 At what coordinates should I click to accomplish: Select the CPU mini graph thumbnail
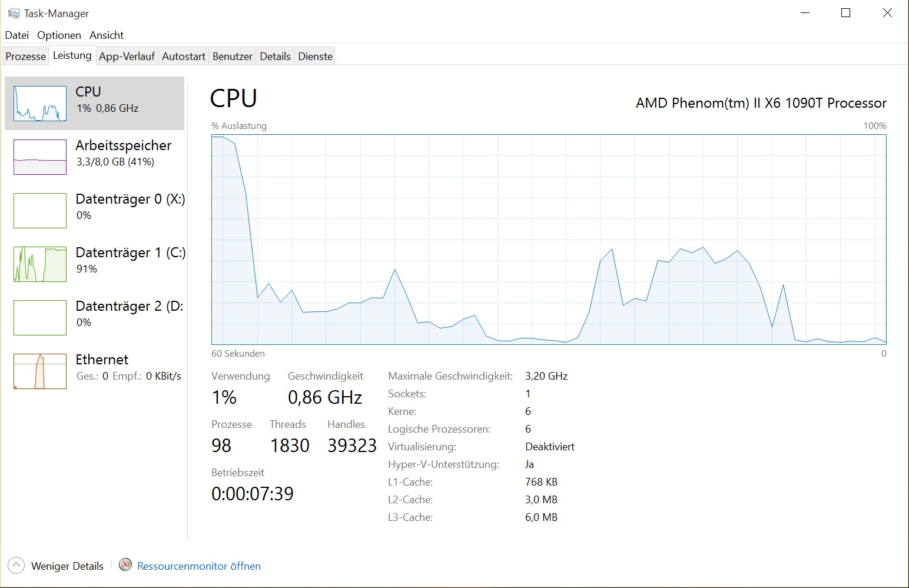pos(40,104)
